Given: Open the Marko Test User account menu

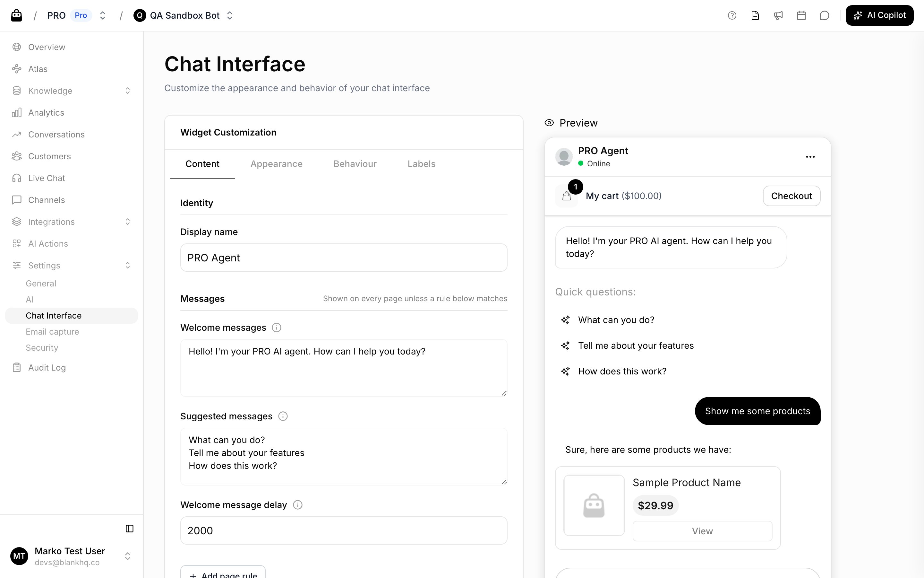Looking at the screenshot, I should point(72,556).
